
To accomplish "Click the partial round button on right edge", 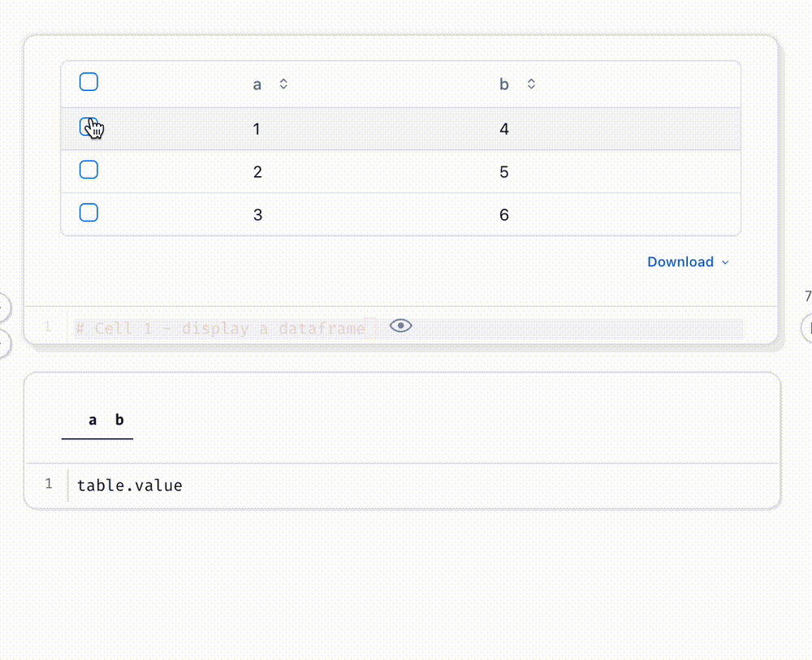I will click(x=806, y=327).
